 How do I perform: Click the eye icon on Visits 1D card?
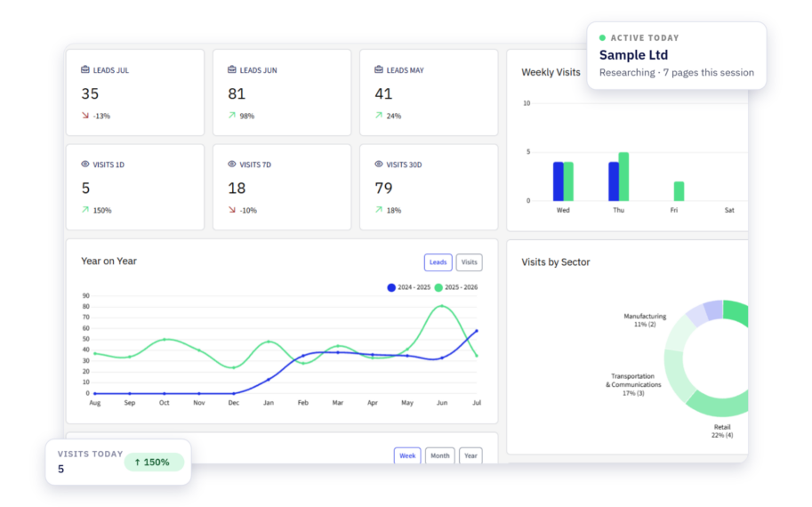point(84,165)
